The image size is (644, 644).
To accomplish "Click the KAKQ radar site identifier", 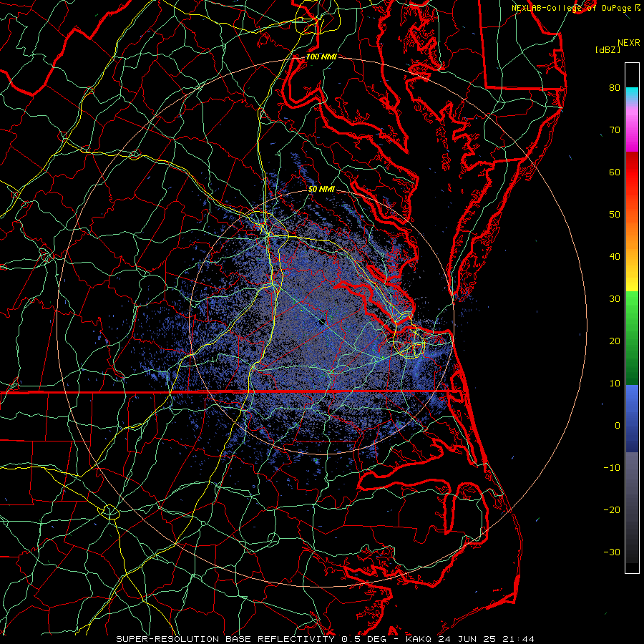I will 419,639.
